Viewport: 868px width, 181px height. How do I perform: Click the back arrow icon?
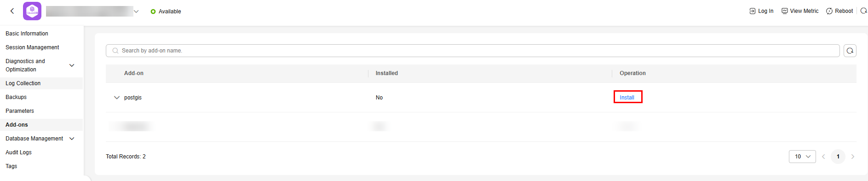(x=12, y=11)
